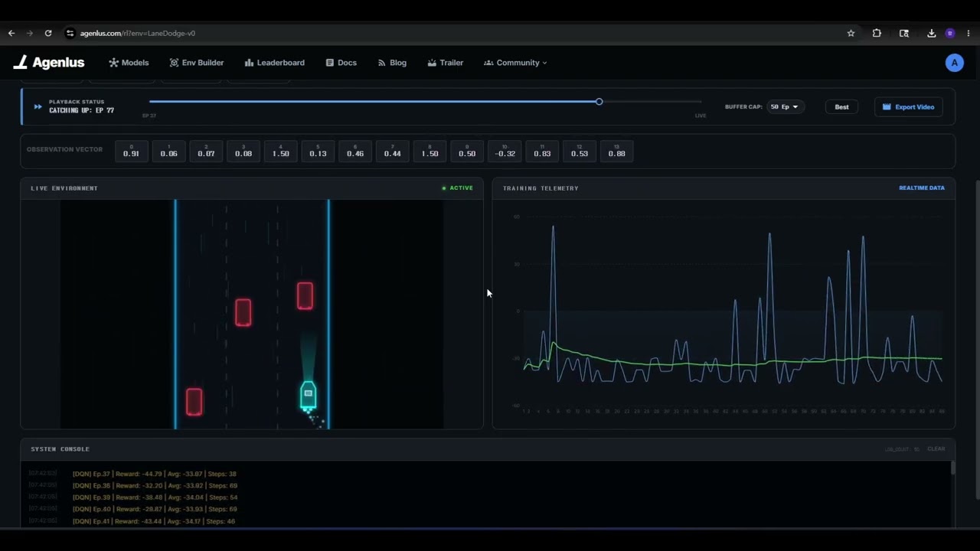
Task: Click observation index 7 value 0.44
Action: pyautogui.click(x=393, y=151)
